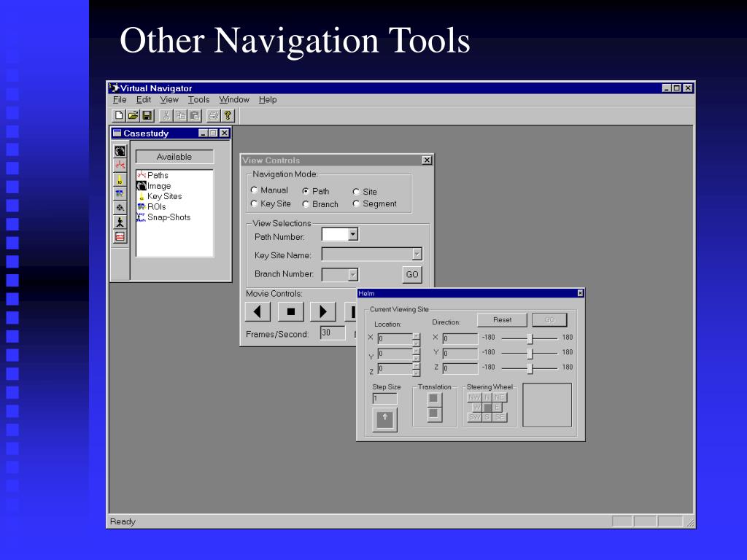Click the Reset button in Helm
747x560 pixels.
pyautogui.click(x=502, y=319)
